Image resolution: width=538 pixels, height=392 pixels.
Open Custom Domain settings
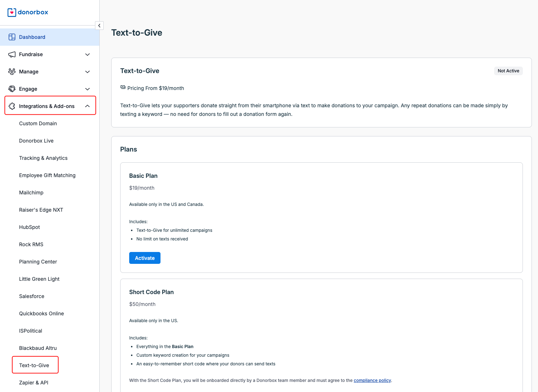38,123
